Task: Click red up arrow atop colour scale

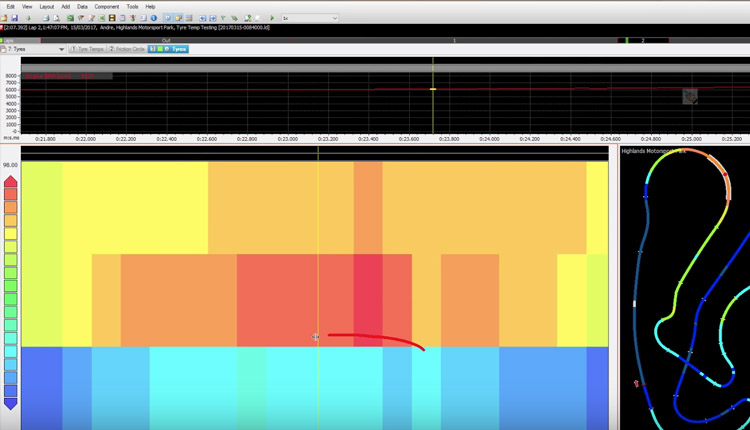Action: 10,182
